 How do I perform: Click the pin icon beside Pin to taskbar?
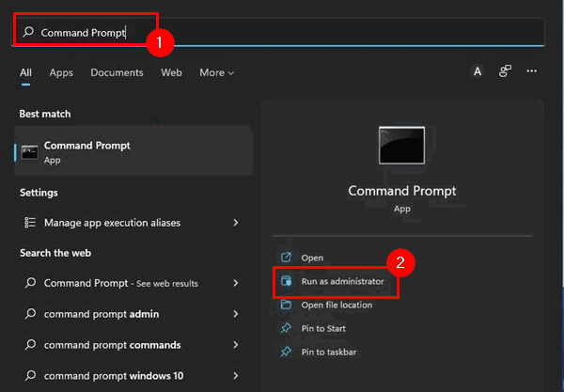pos(286,352)
